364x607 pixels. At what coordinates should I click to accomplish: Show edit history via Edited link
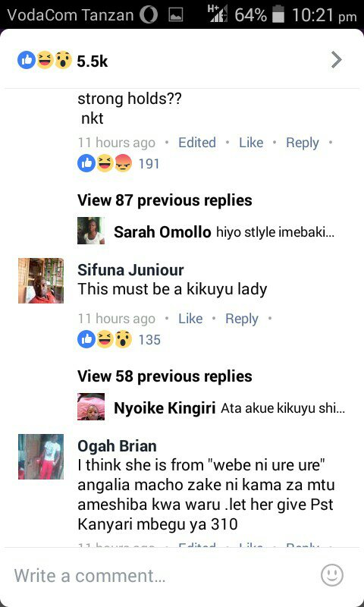click(197, 143)
